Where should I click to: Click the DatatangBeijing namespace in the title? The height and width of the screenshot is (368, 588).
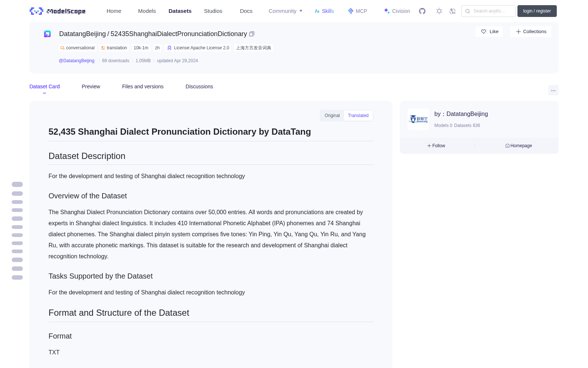[82, 34]
